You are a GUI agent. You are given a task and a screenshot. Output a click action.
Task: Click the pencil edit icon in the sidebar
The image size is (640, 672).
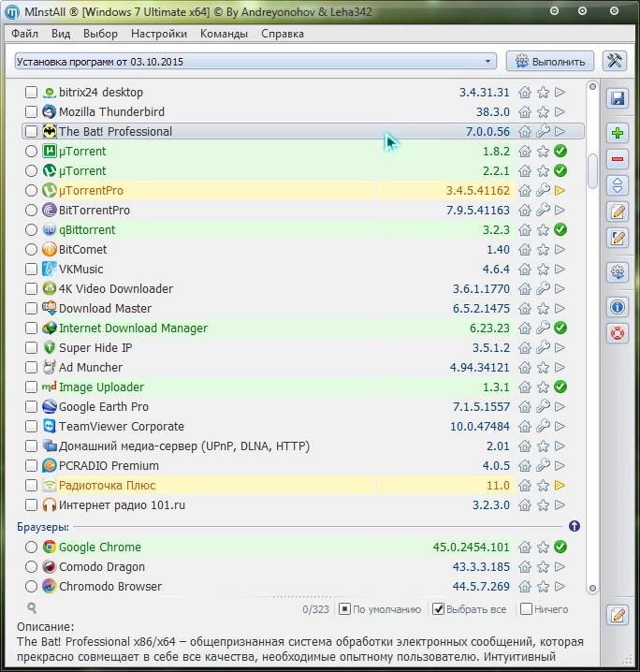click(x=618, y=212)
